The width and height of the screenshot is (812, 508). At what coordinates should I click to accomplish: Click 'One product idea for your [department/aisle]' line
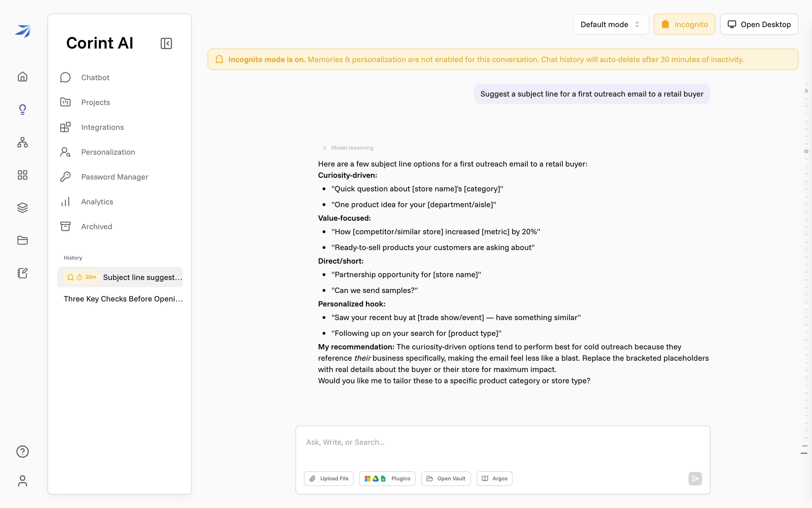click(414, 205)
